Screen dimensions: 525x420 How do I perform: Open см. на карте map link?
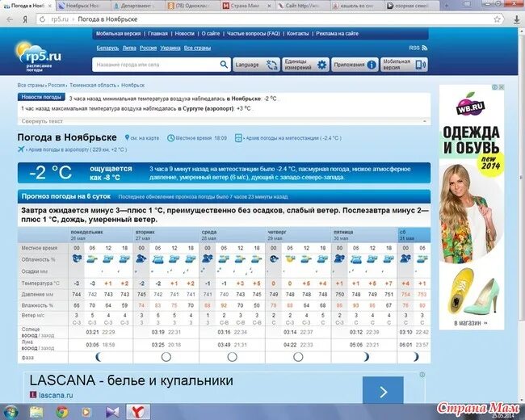coord(145,138)
